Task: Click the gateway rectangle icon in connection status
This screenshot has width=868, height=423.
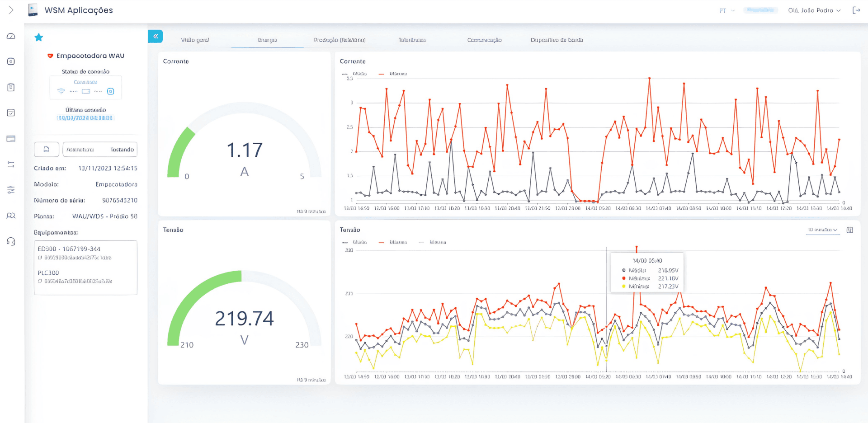Action: [86, 91]
